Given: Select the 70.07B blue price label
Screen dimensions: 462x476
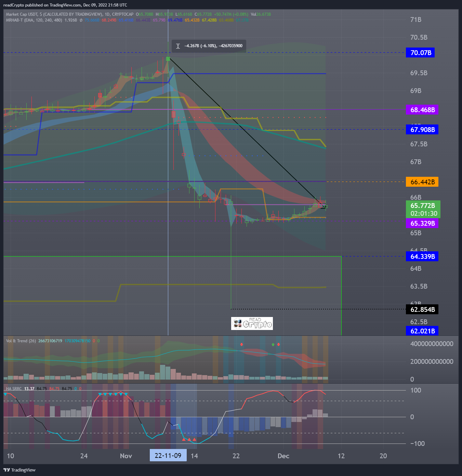Looking at the screenshot, I should click(x=420, y=53).
